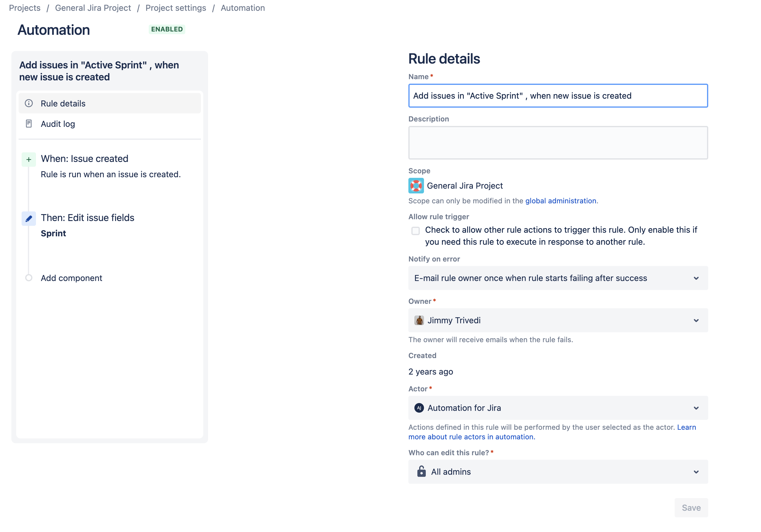Open the Audit log sidebar item

coord(110,124)
